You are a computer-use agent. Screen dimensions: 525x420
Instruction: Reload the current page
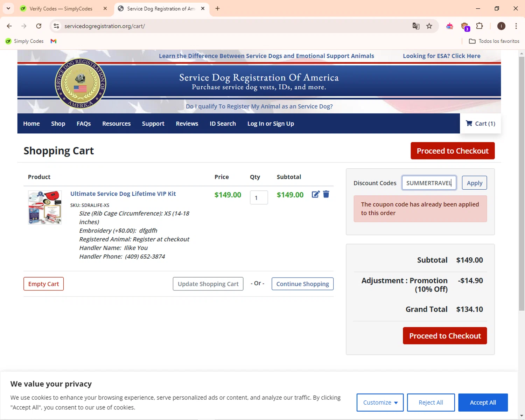click(39, 26)
